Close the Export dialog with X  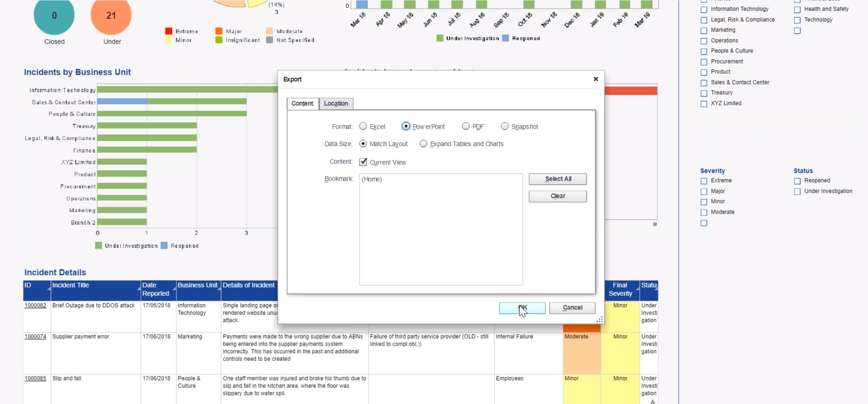[x=595, y=79]
